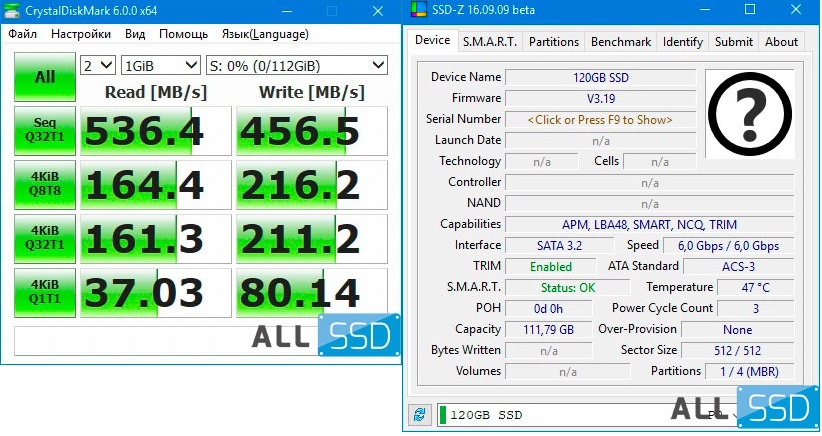Click the Over-Provision value None
The width and height of the screenshot is (822, 436).
pyautogui.click(x=737, y=330)
